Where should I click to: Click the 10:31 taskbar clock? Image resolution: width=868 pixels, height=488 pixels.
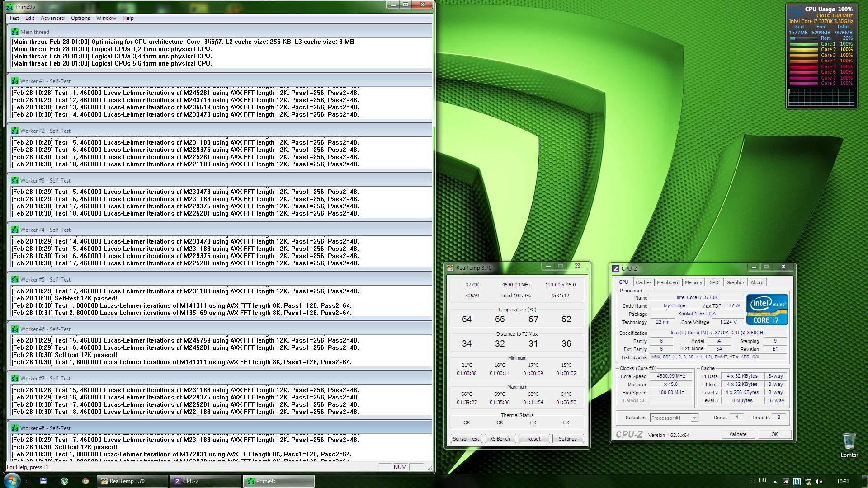point(843,482)
